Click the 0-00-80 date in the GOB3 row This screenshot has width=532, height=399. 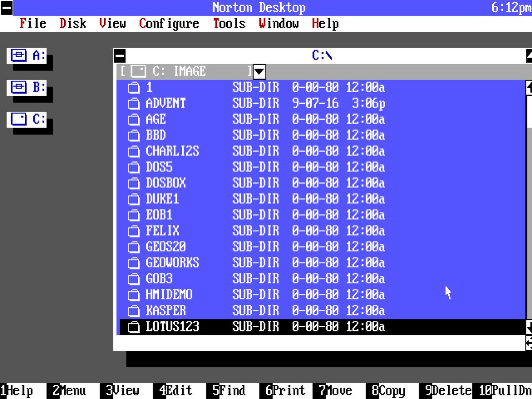(x=315, y=280)
